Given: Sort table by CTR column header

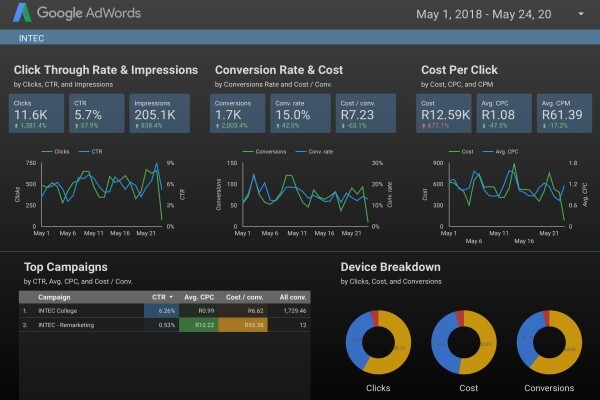Looking at the screenshot, I should [162, 297].
